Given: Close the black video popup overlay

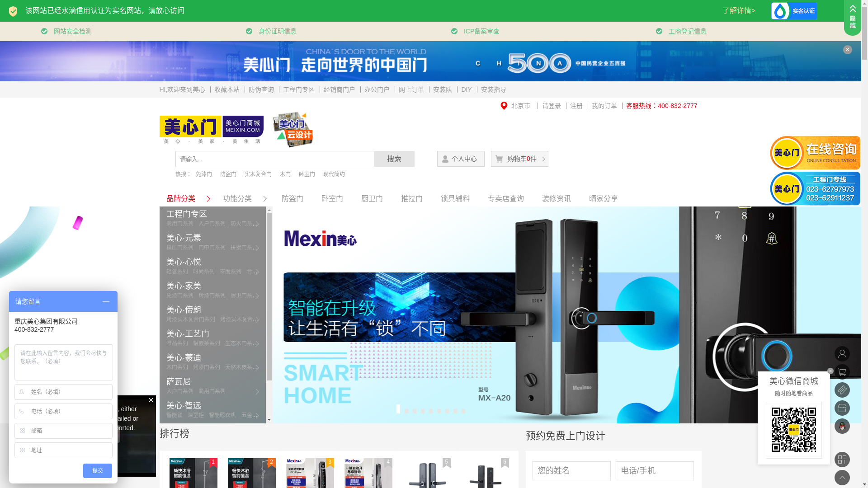Looking at the screenshot, I should (x=151, y=400).
